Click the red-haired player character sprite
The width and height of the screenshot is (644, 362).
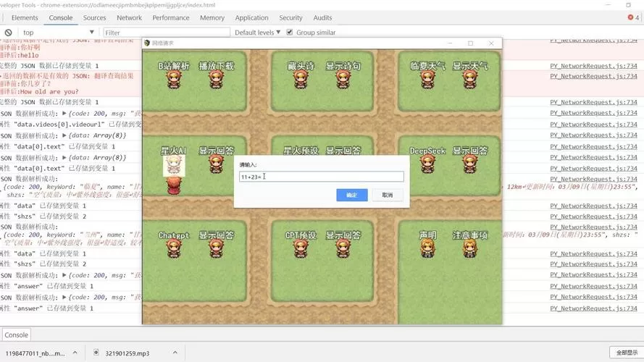point(174,185)
